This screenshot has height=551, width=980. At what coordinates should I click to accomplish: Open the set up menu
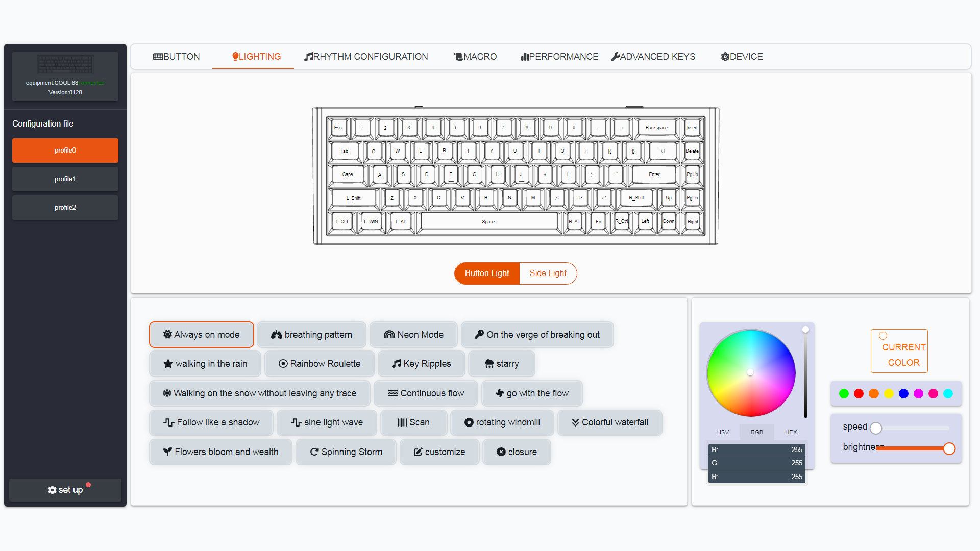tap(65, 490)
